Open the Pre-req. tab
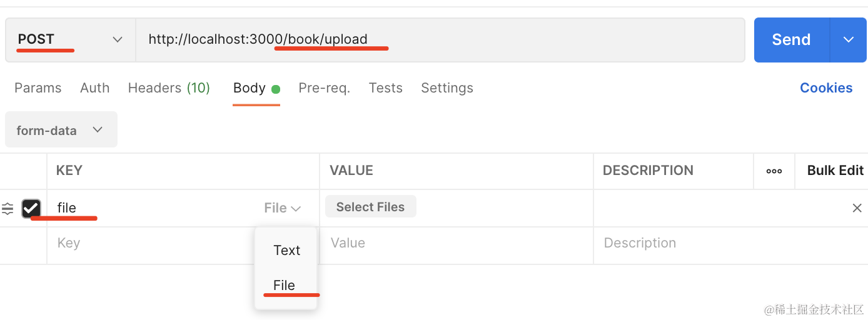868x320 pixels. pos(324,88)
